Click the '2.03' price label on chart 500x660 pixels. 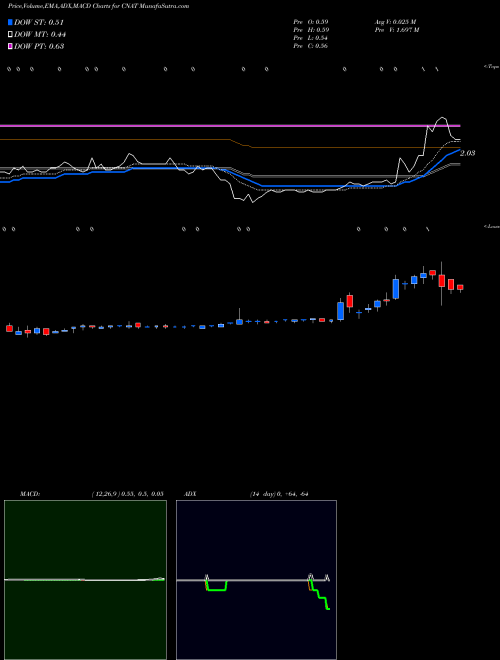click(x=468, y=153)
